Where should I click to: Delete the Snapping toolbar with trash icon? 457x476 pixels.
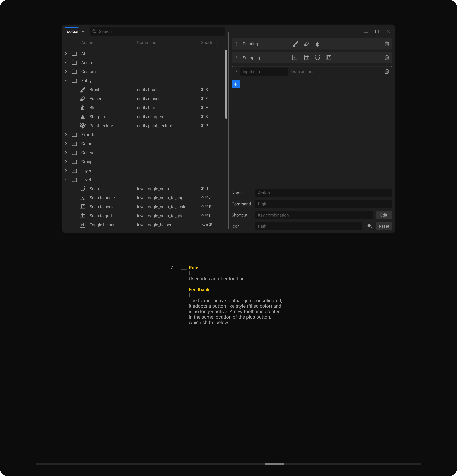click(x=387, y=58)
